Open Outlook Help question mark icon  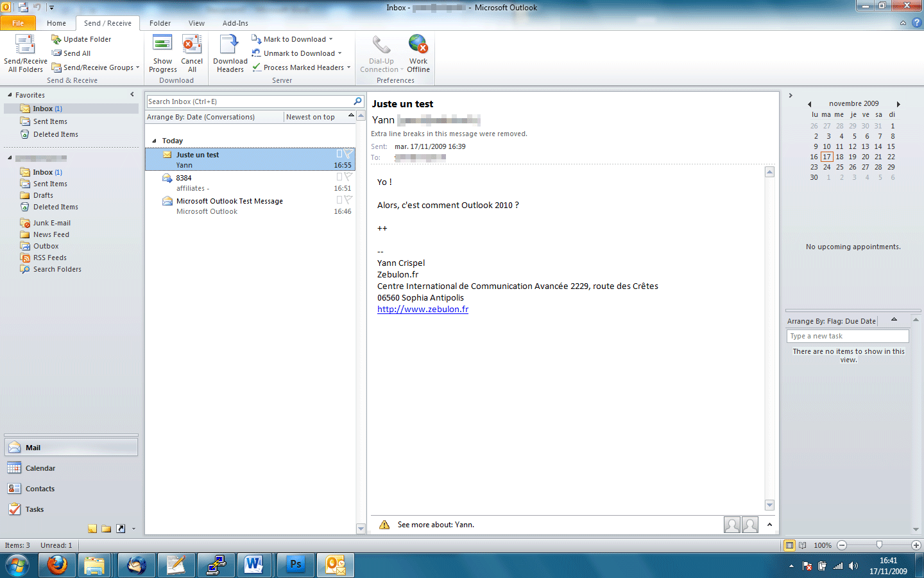click(x=917, y=22)
